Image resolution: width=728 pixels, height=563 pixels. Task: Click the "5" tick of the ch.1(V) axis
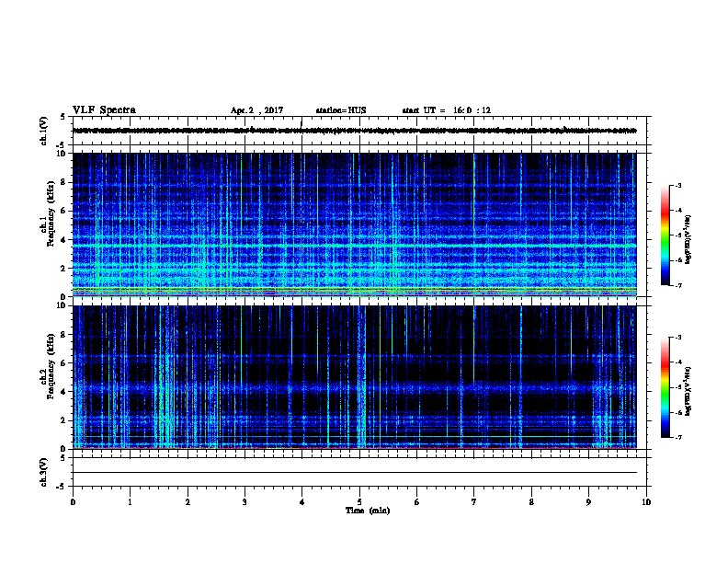(63, 117)
